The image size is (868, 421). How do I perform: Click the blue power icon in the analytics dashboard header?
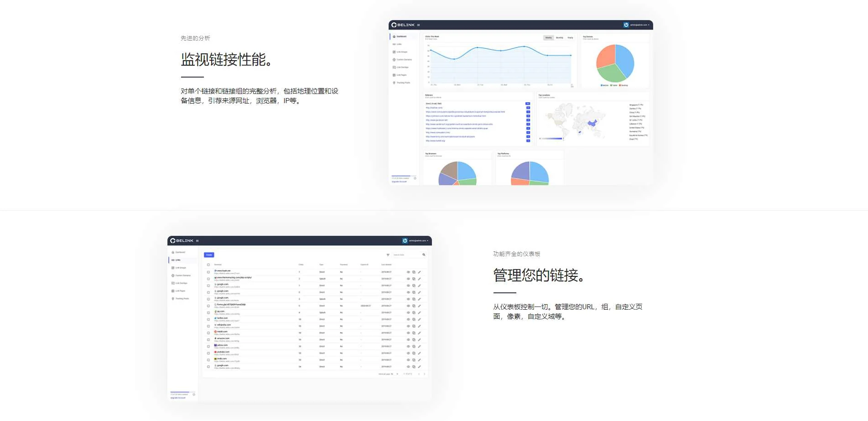click(x=626, y=25)
